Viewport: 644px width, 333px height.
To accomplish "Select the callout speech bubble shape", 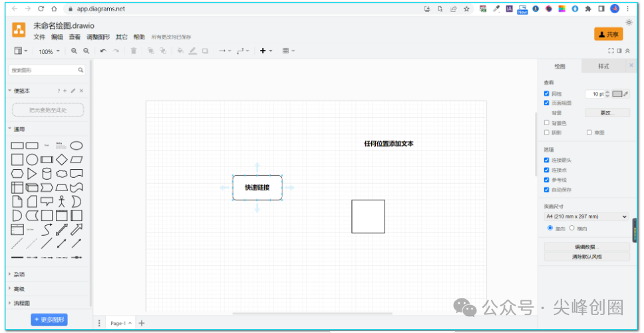I will tap(47, 201).
